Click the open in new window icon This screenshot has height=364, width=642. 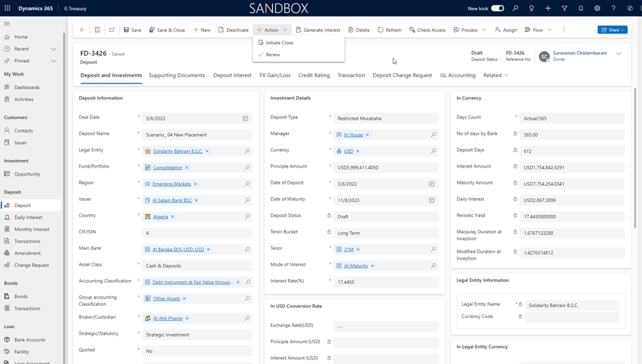tap(111, 30)
